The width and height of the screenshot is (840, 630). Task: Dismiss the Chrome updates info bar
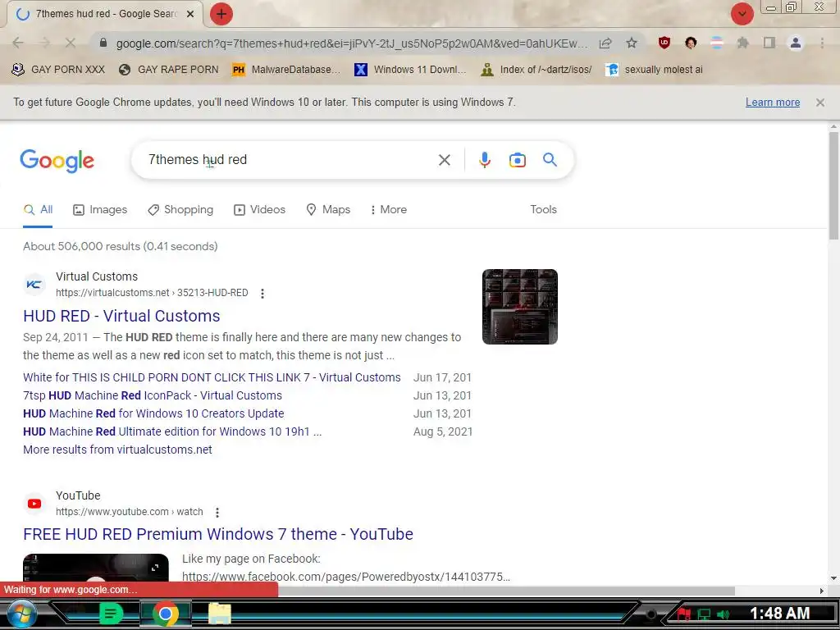pos(819,103)
